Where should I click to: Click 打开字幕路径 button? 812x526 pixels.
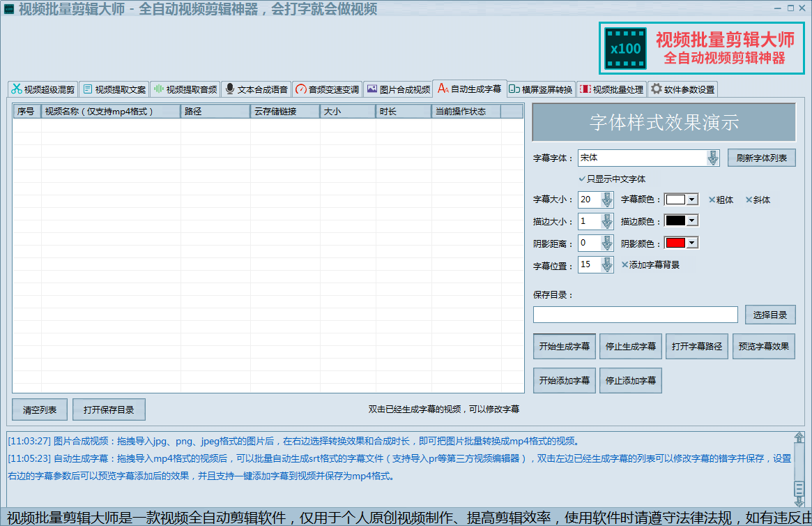[697, 346]
